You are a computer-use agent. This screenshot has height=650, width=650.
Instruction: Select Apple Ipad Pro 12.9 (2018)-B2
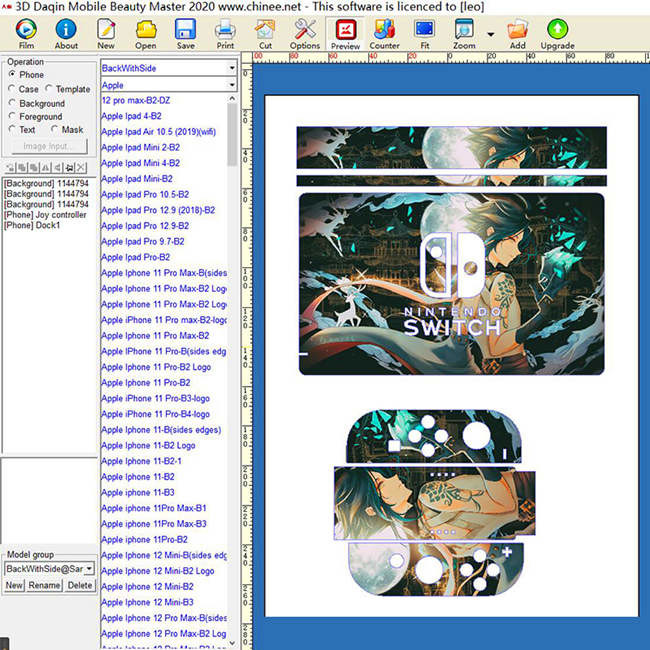pos(158,210)
